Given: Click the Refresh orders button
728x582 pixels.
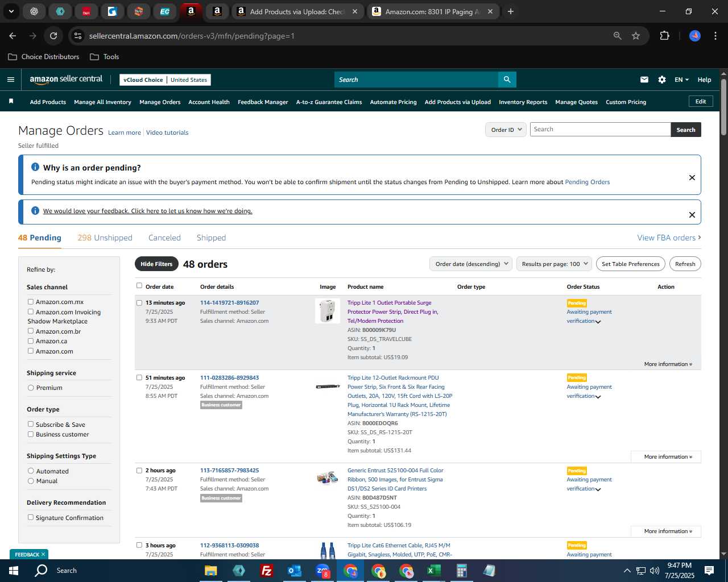Looking at the screenshot, I should 685,264.
